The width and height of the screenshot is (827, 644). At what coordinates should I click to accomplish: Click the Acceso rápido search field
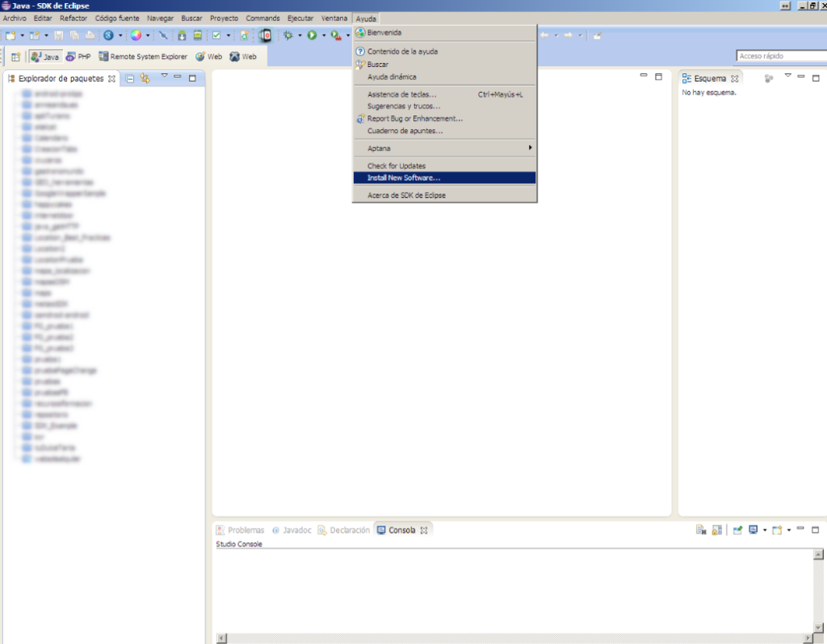click(x=782, y=56)
